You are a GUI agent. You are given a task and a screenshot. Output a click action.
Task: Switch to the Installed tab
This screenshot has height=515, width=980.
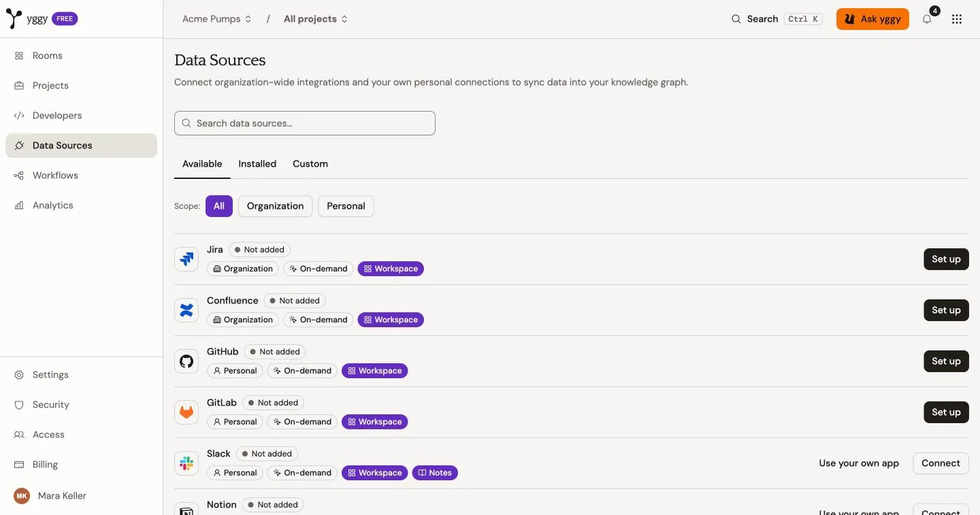click(257, 164)
